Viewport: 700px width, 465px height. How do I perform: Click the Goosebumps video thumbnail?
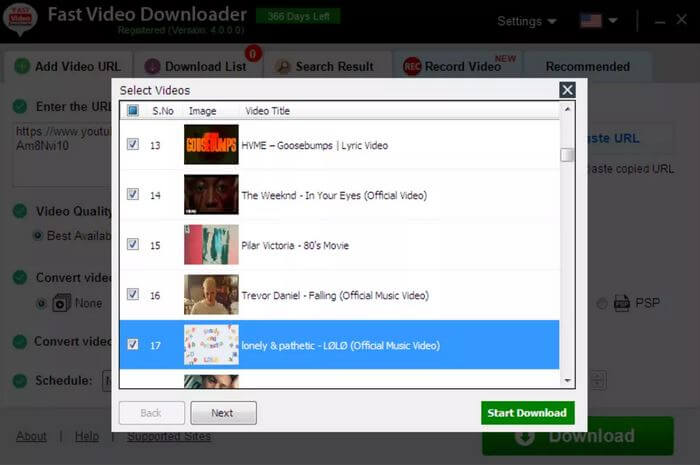(211, 145)
